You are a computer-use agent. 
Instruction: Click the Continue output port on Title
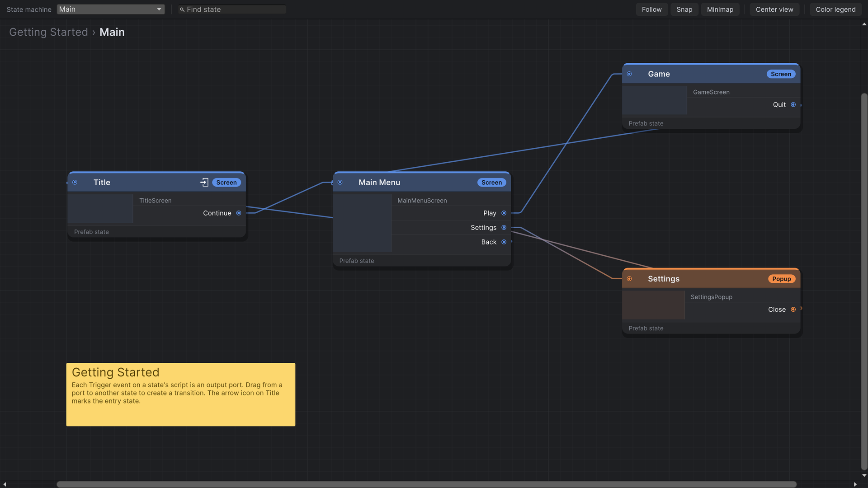[x=239, y=213]
